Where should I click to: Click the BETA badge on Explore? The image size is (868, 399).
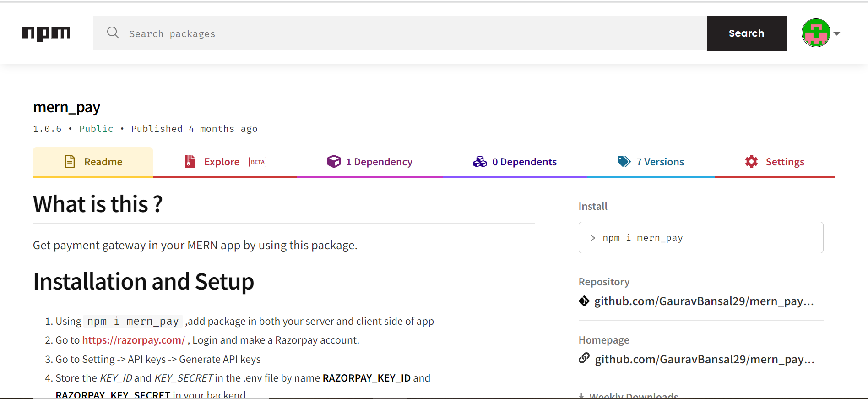[258, 162]
